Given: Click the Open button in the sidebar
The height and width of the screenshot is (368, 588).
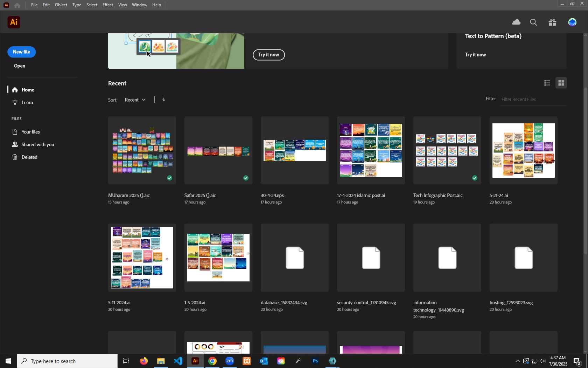Looking at the screenshot, I should [20, 66].
